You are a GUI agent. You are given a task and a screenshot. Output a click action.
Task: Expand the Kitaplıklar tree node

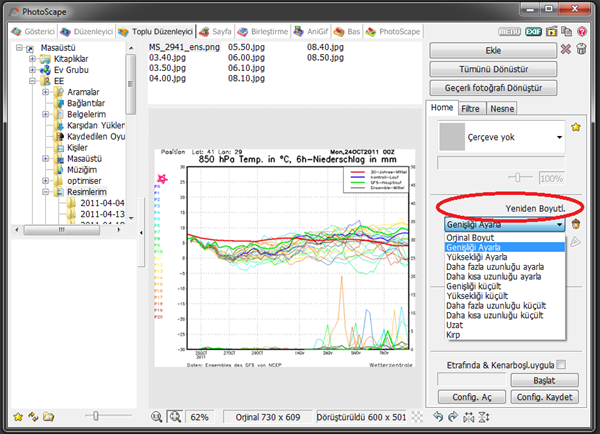[x=32, y=59]
